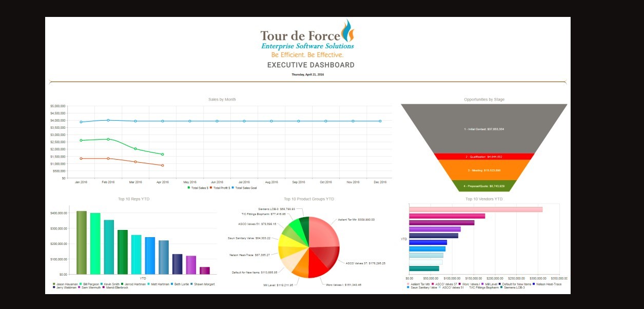The height and width of the screenshot is (309, 644).
Task: Click Total Sales Goal legend entry
Action: [245, 188]
